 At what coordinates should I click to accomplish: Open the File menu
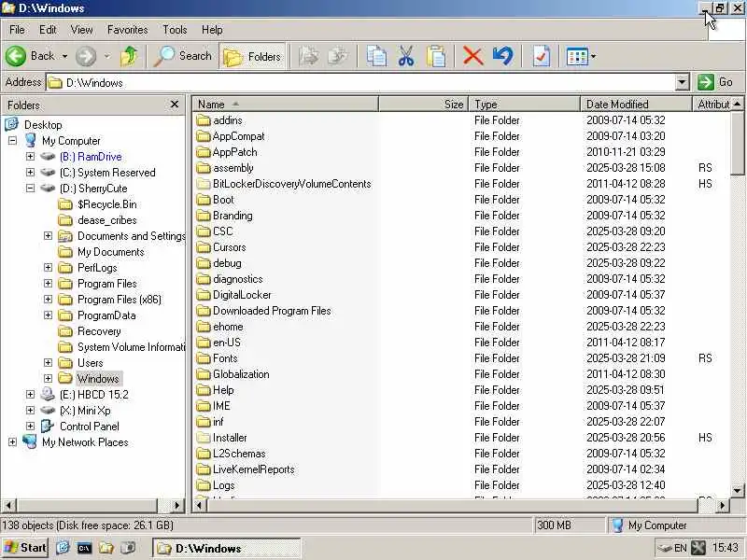17,30
